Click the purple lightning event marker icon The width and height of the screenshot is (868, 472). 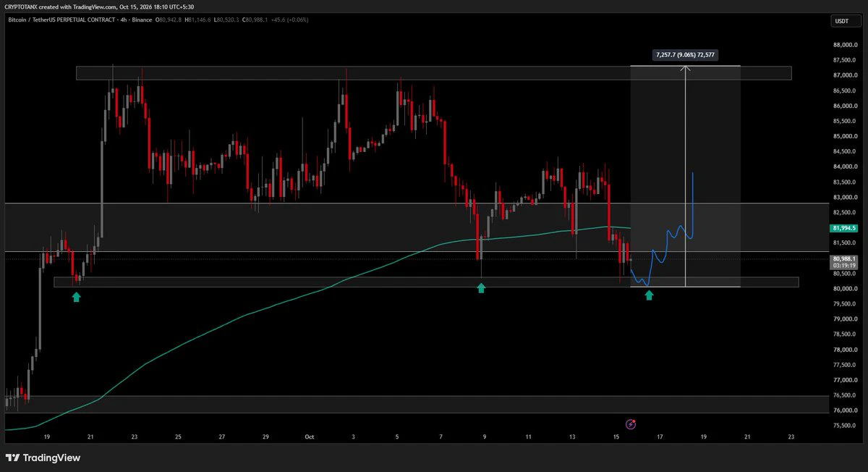click(630, 423)
